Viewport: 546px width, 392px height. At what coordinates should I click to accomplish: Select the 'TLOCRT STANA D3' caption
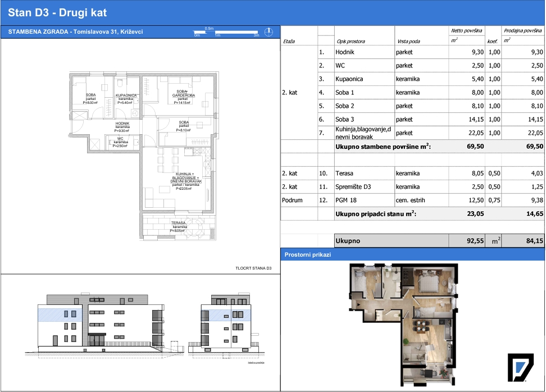pyautogui.click(x=253, y=268)
